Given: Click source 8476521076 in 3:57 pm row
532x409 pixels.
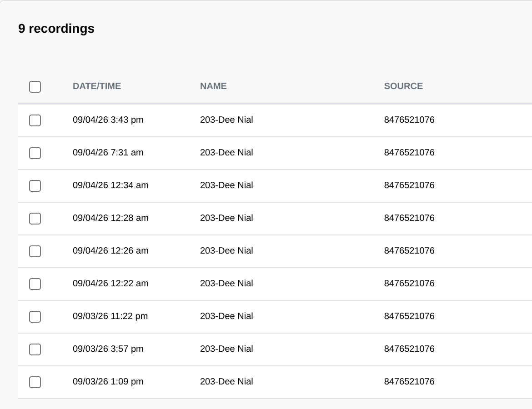Looking at the screenshot, I should [x=409, y=349].
